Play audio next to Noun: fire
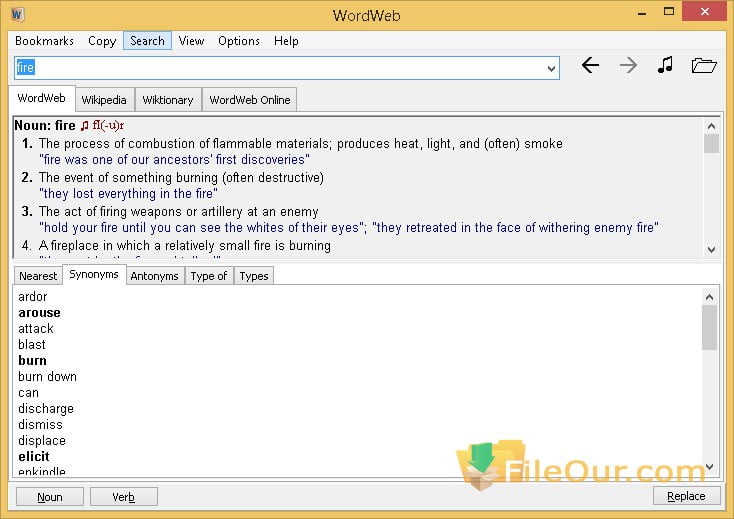The width and height of the screenshot is (734, 519). [x=84, y=126]
